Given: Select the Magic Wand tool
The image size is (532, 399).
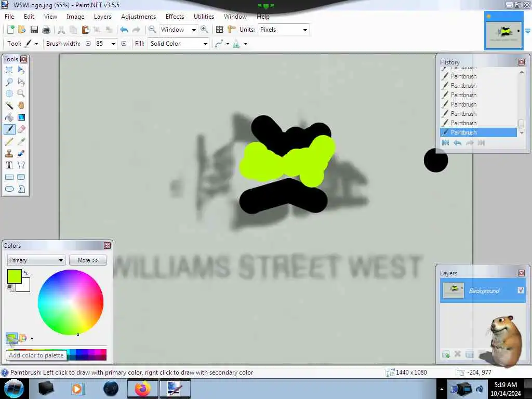Looking at the screenshot, I should (9, 105).
